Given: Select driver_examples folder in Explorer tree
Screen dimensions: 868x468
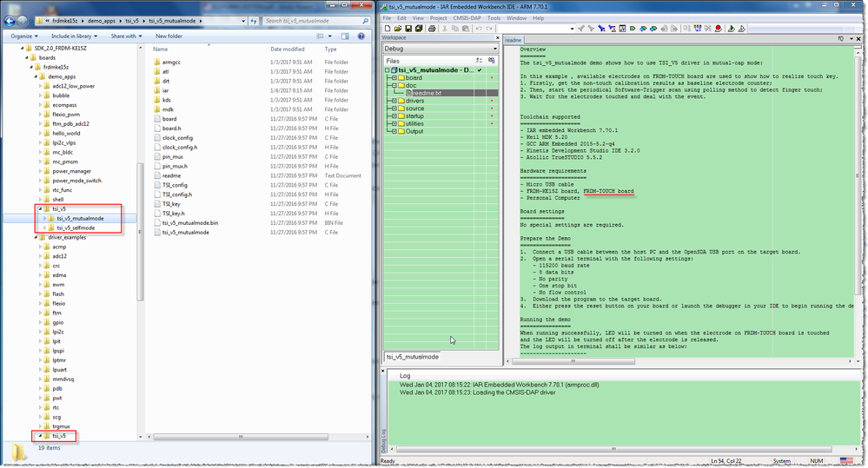Looking at the screenshot, I should pyautogui.click(x=67, y=237).
